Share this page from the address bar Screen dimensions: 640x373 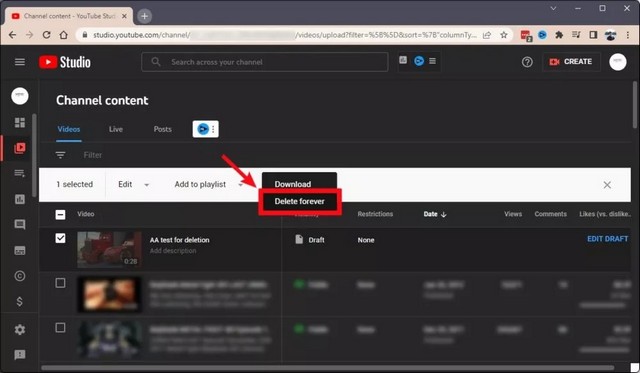pos(487,35)
